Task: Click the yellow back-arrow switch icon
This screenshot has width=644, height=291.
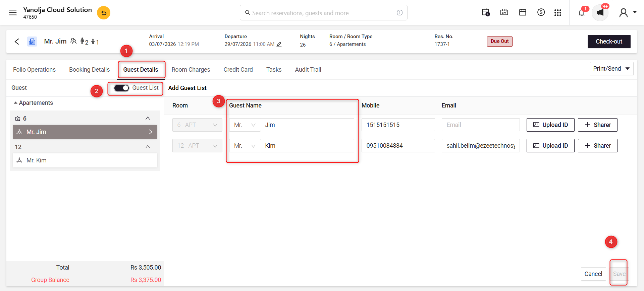Action: tap(104, 13)
